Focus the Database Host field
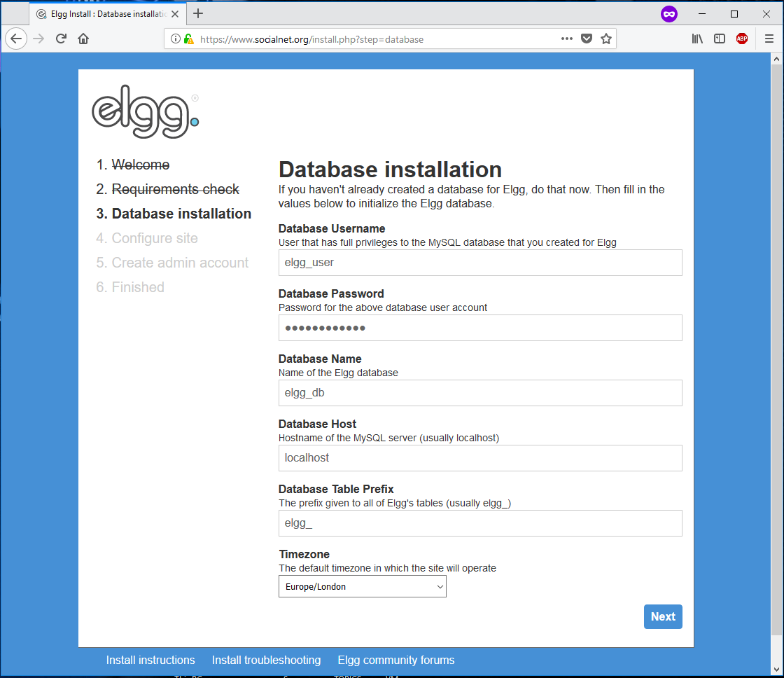The image size is (784, 678). tap(480, 458)
